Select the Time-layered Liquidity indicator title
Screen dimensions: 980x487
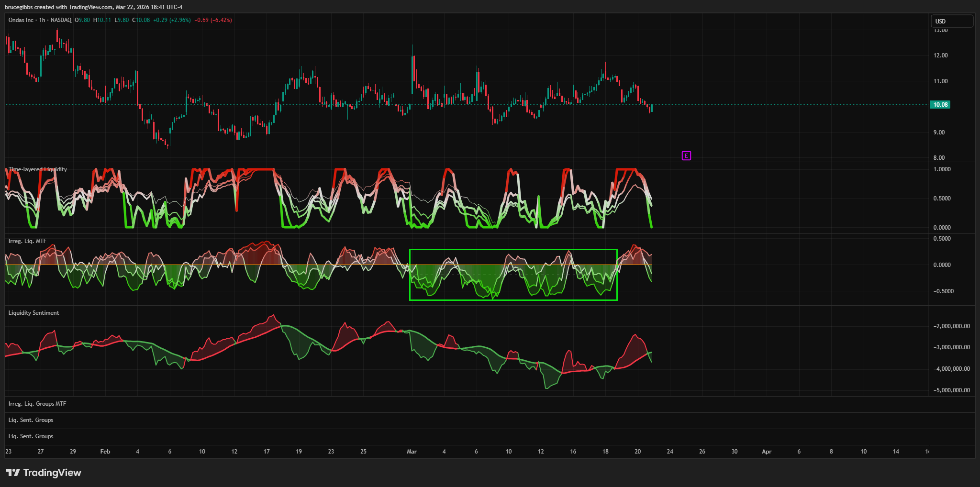38,169
